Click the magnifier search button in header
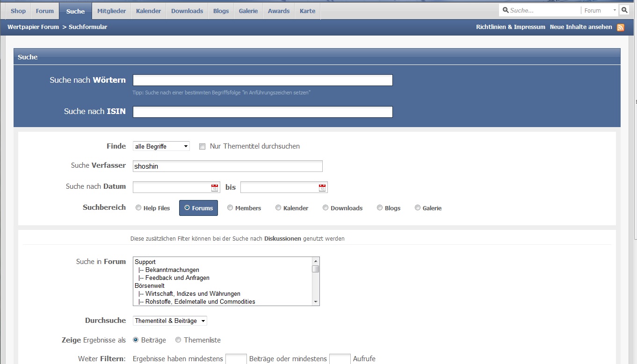 point(624,10)
